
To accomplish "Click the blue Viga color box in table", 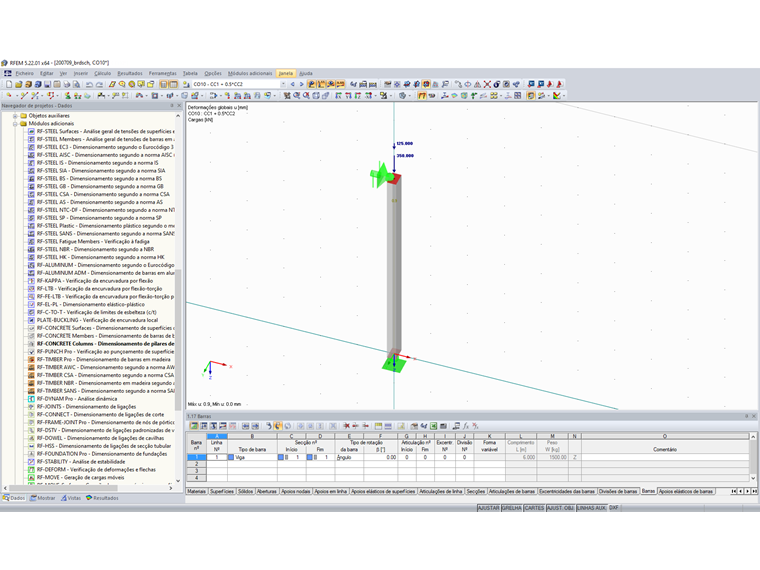I will coord(231,457).
